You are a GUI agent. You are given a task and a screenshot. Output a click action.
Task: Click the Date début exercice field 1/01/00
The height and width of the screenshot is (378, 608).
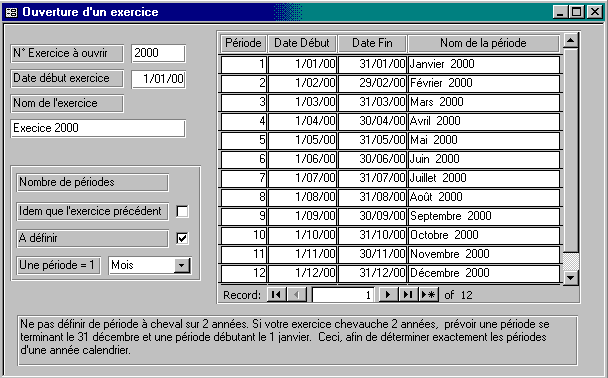tap(158, 79)
